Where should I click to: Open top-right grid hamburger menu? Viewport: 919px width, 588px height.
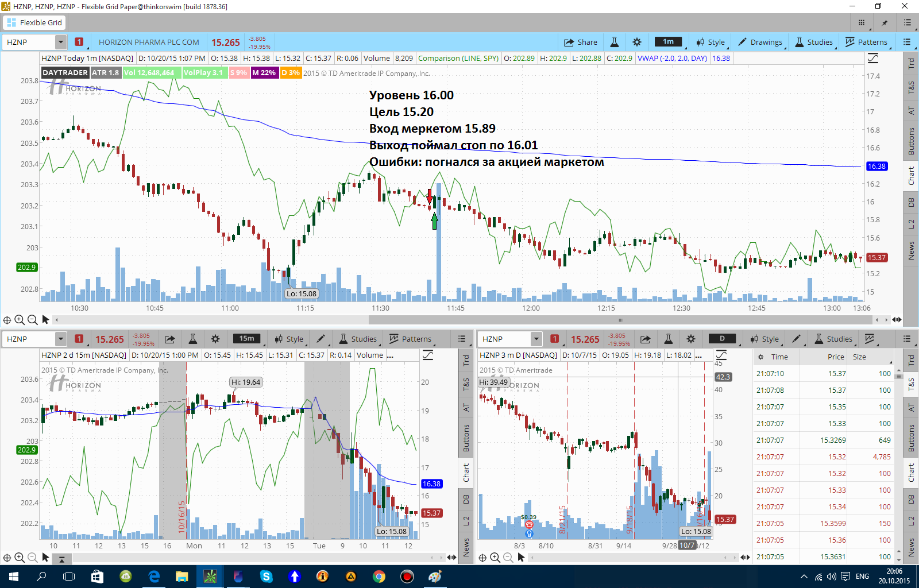908,22
